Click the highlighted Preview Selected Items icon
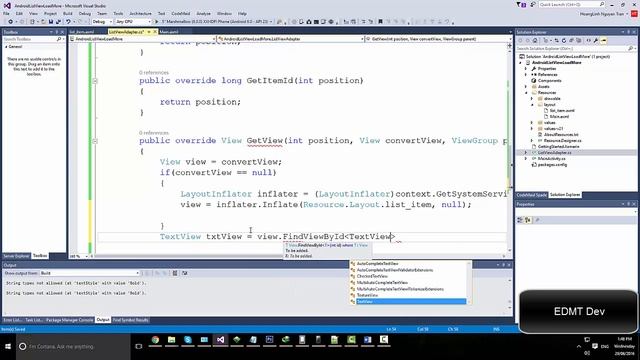640x360 pixels. point(604,41)
